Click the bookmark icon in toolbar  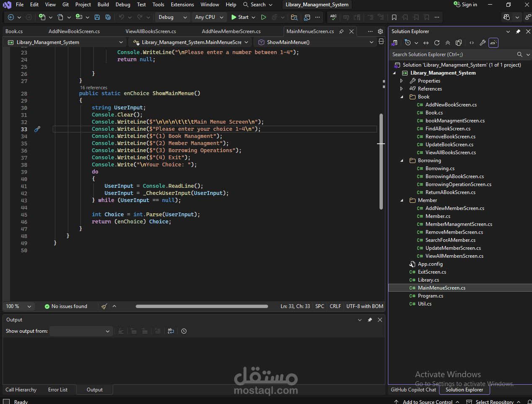click(x=394, y=17)
